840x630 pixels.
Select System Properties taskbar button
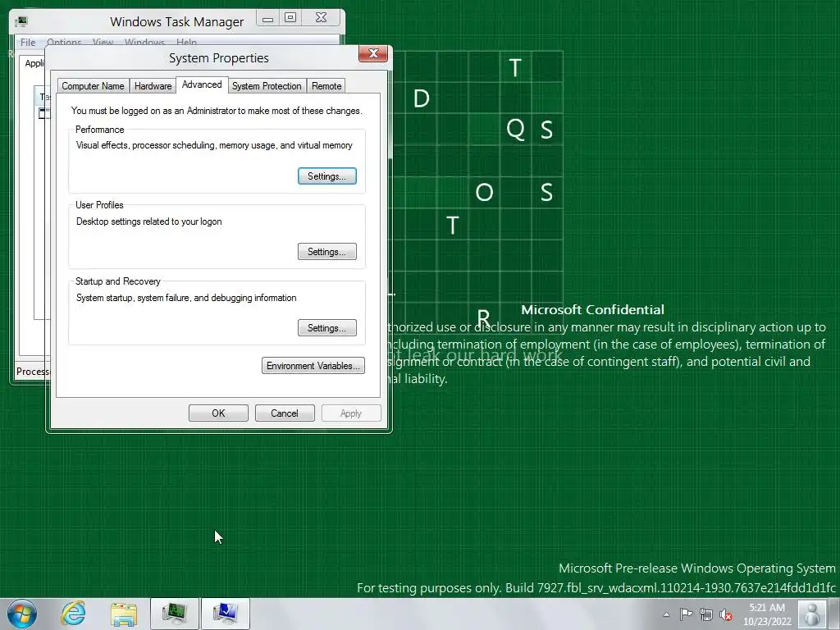pyautogui.click(x=225, y=614)
